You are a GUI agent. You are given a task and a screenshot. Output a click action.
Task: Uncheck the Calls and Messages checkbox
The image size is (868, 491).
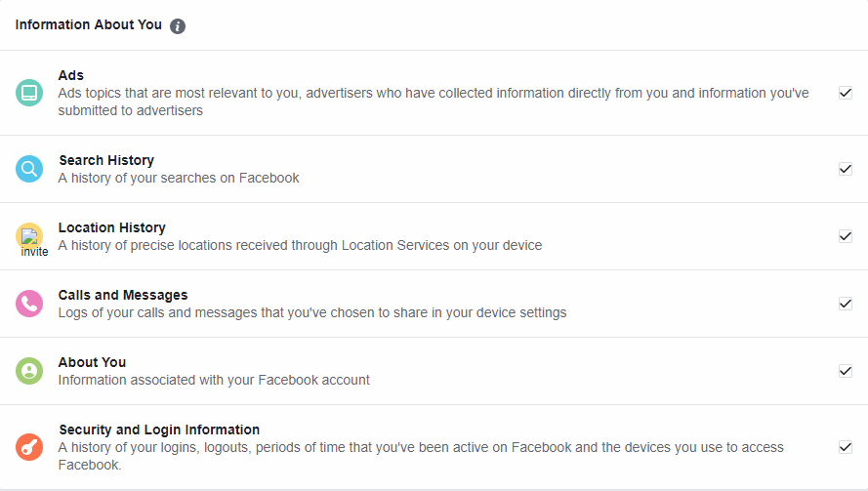[846, 304]
